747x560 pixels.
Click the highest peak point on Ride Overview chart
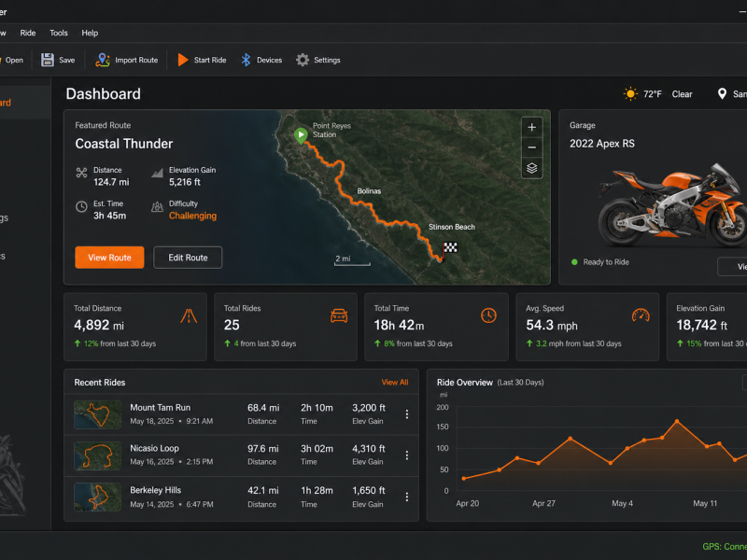click(x=677, y=422)
